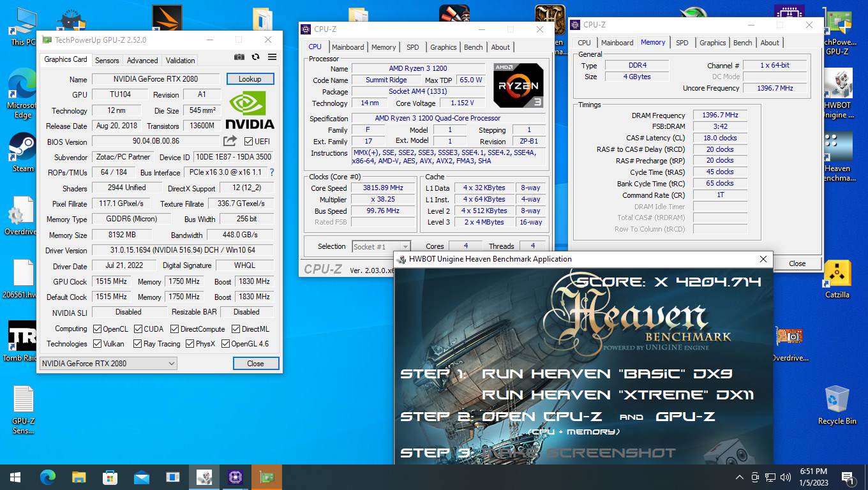The image size is (868, 490).
Task: Toggle the OpenGL 4.6 checkbox
Action: click(x=225, y=344)
